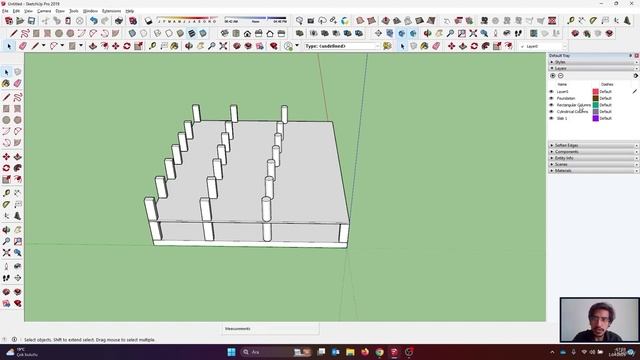Click the Foundation layer brown color swatch
This screenshot has height=360, width=640.
[596, 98]
